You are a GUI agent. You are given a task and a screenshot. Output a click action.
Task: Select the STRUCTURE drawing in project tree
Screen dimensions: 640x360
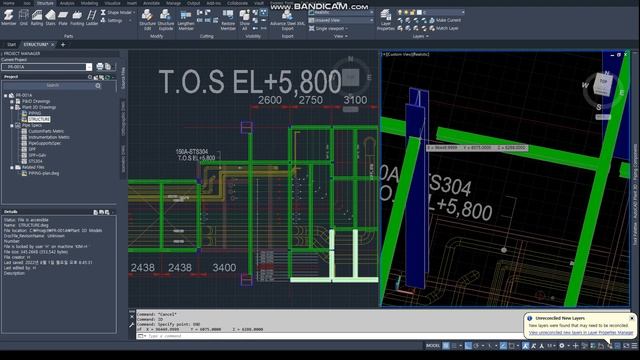click(39, 119)
